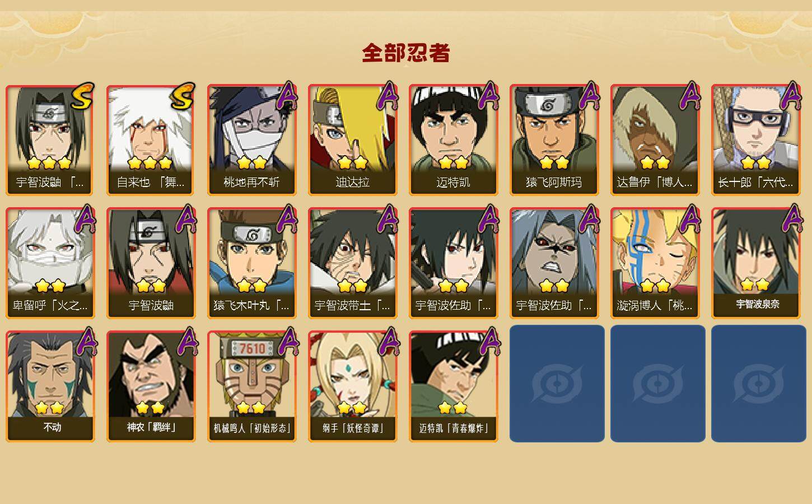This screenshot has height=504, width=812.
Task: Open the 不动 ninja card
Action: pyautogui.click(x=50, y=386)
